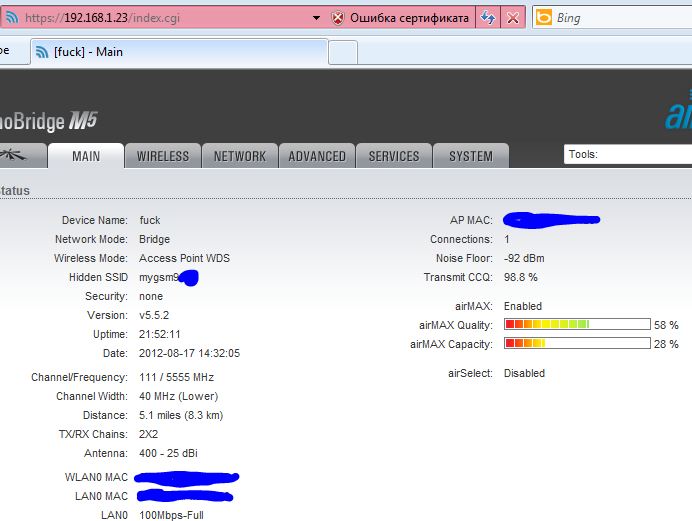Click the "40 MHz (Lower)" channel width
692x521 pixels.
pyautogui.click(x=179, y=397)
